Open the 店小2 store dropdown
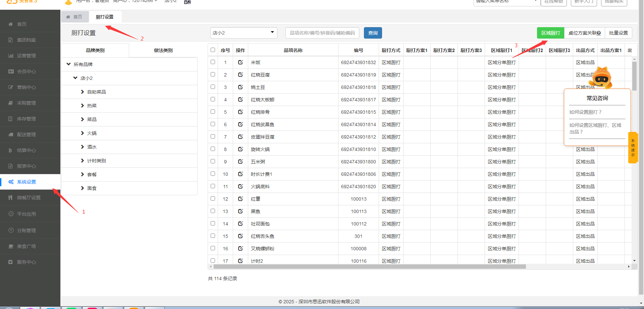 pyautogui.click(x=244, y=33)
